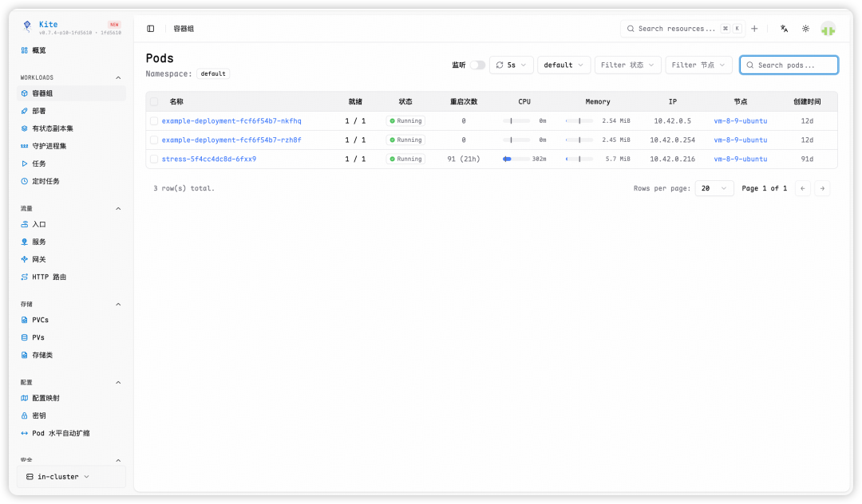The height and width of the screenshot is (504, 862).
Task: Click the 部署 deployments icon
Action: click(x=24, y=111)
